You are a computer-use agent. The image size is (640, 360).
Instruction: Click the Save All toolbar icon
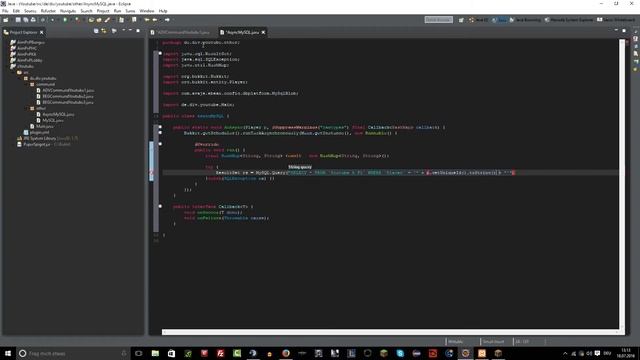coord(25,20)
